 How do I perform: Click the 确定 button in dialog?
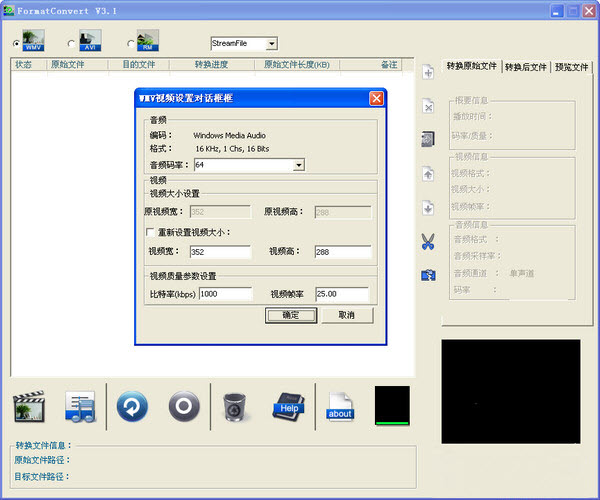point(291,315)
